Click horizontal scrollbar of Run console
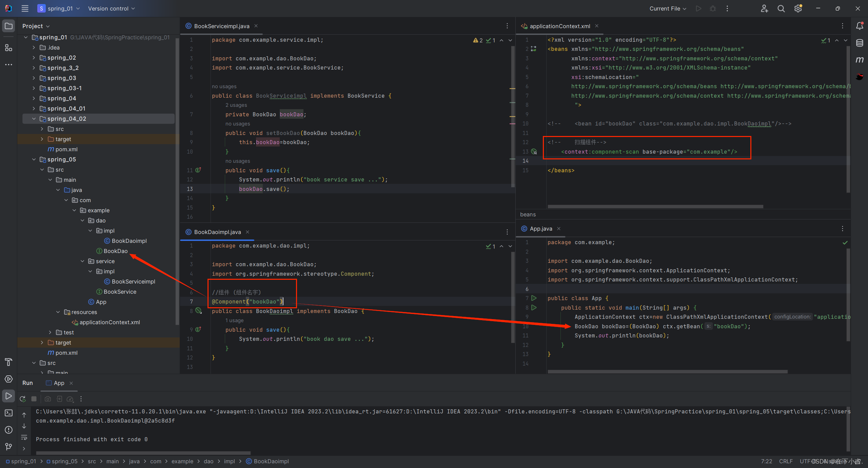The height and width of the screenshot is (468, 868). (143, 453)
